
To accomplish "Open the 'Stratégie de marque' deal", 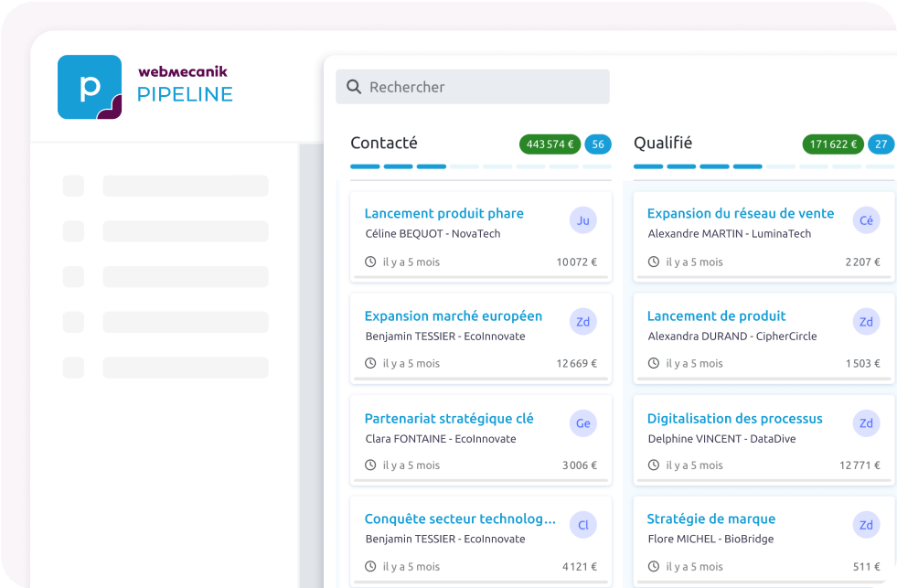I will [x=710, y=519].
